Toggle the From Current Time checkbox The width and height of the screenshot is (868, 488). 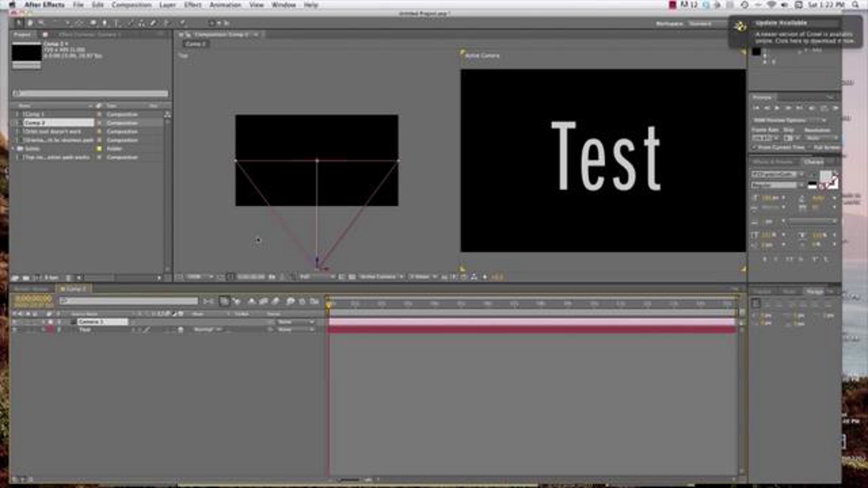click(x=754, y=147)
